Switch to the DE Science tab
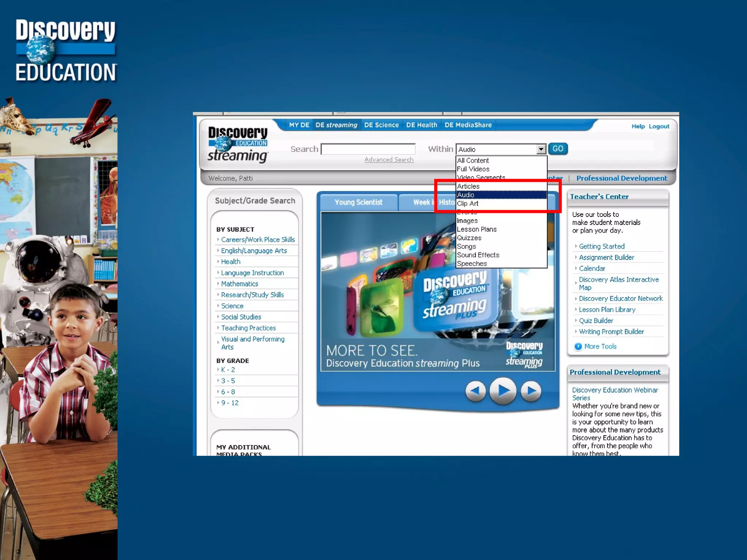 381,125
